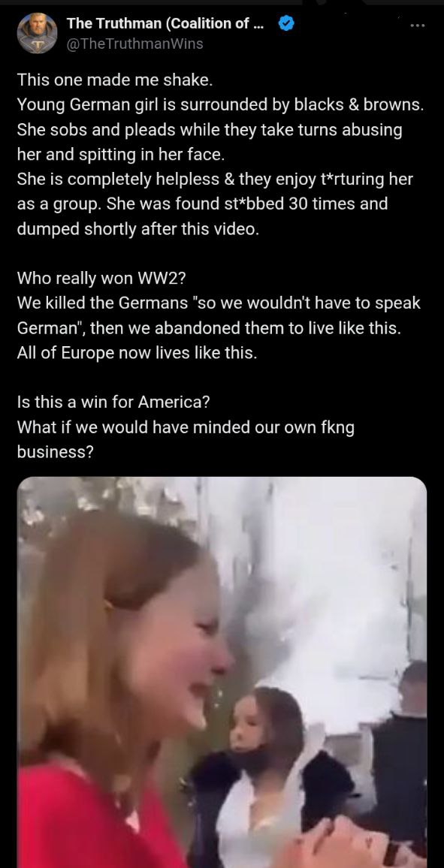Click the line beginning 'German", then we abandoned'
The image size is (444, 868).
207,327
